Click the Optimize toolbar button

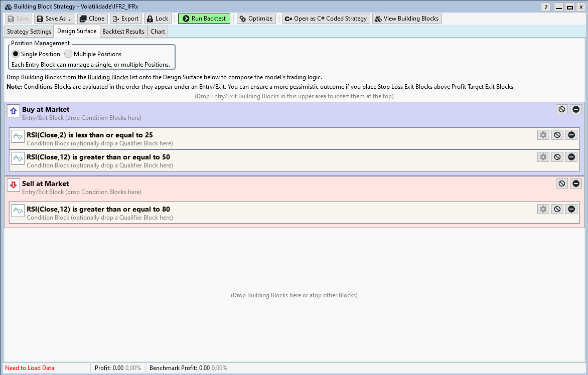(x=256, y=19)
